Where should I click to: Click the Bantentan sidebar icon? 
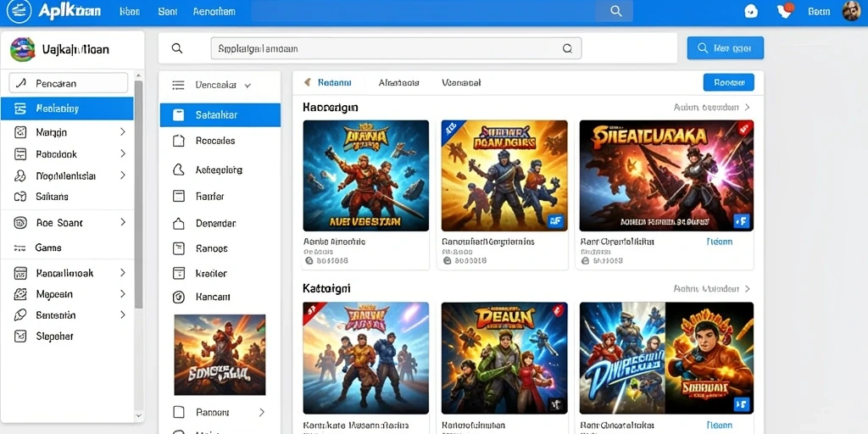coord(20,315)
